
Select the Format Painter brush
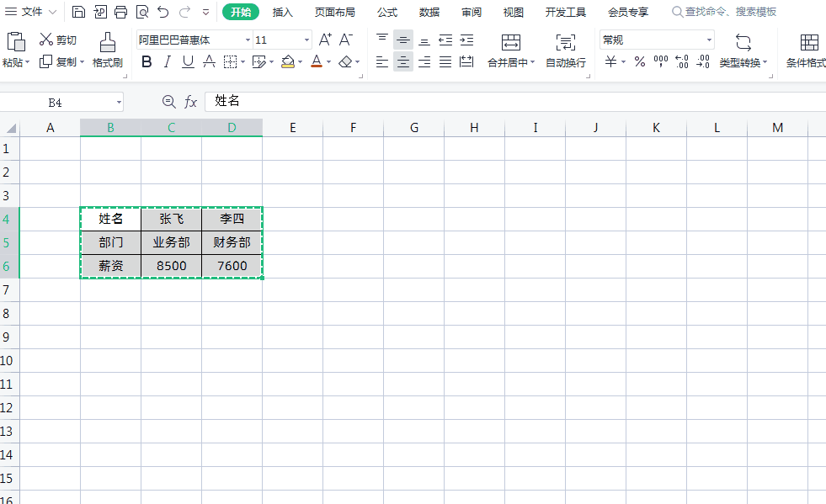(108, 50)
